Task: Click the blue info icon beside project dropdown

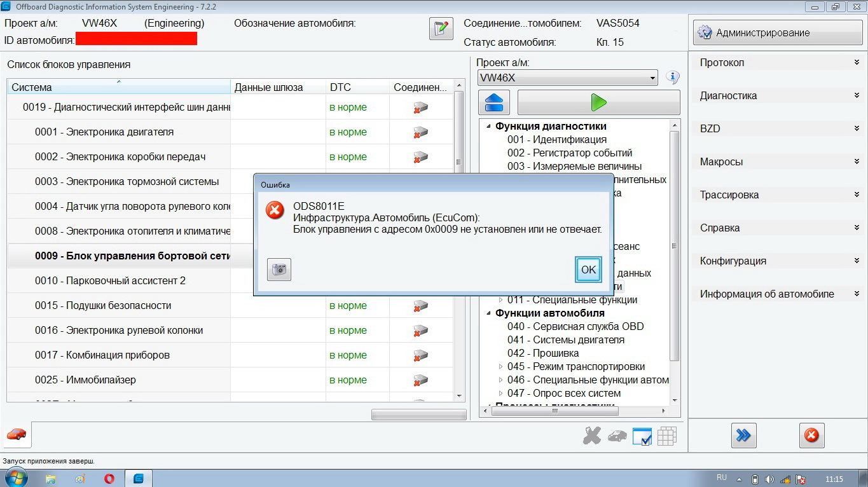Action: (672, 78)
